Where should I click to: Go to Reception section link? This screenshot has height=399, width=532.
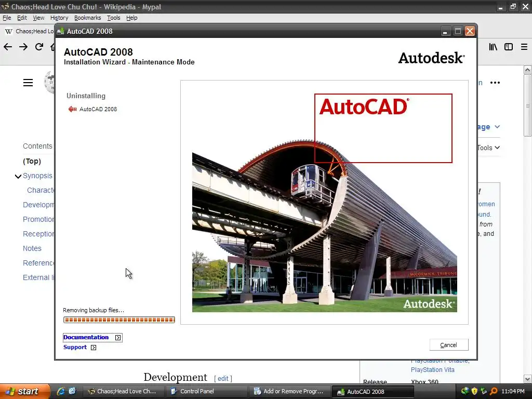[38, 234]
